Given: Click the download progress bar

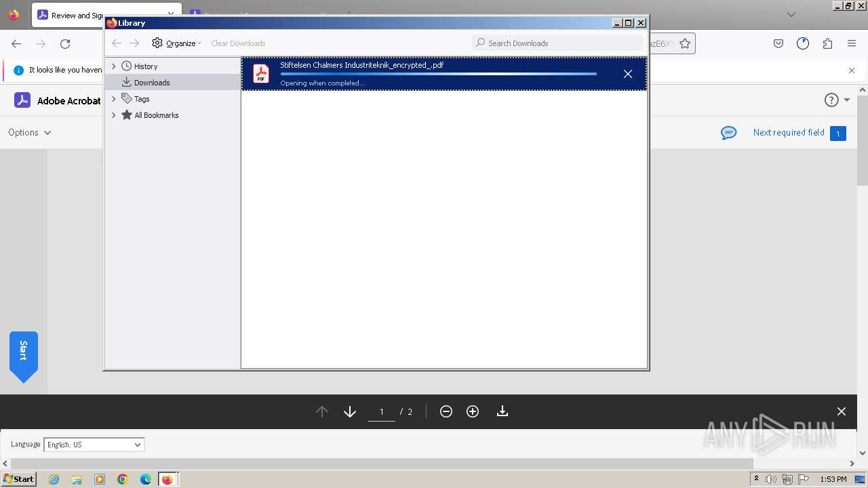Looking at the screenshot, I should click(x=439, y=74).
